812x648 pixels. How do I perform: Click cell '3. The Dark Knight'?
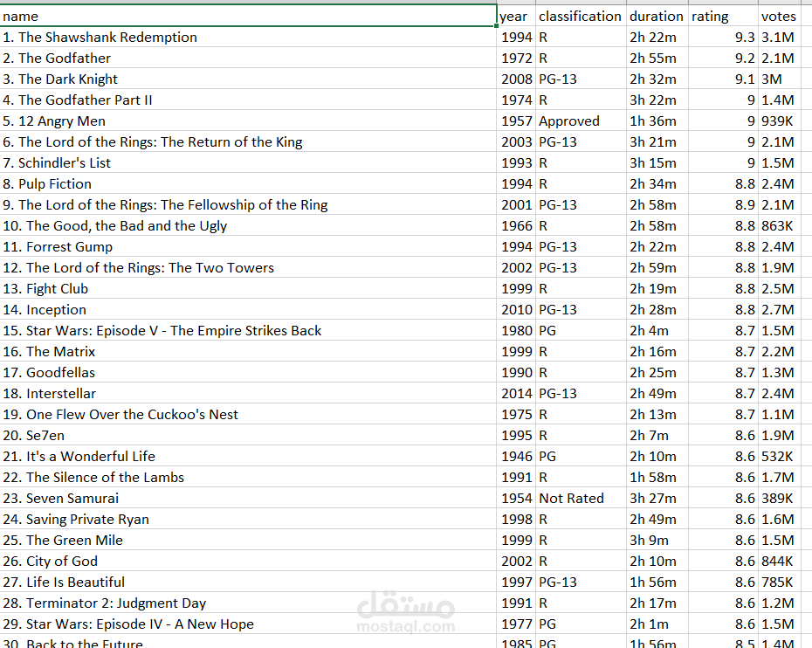(x=248, y=79)
